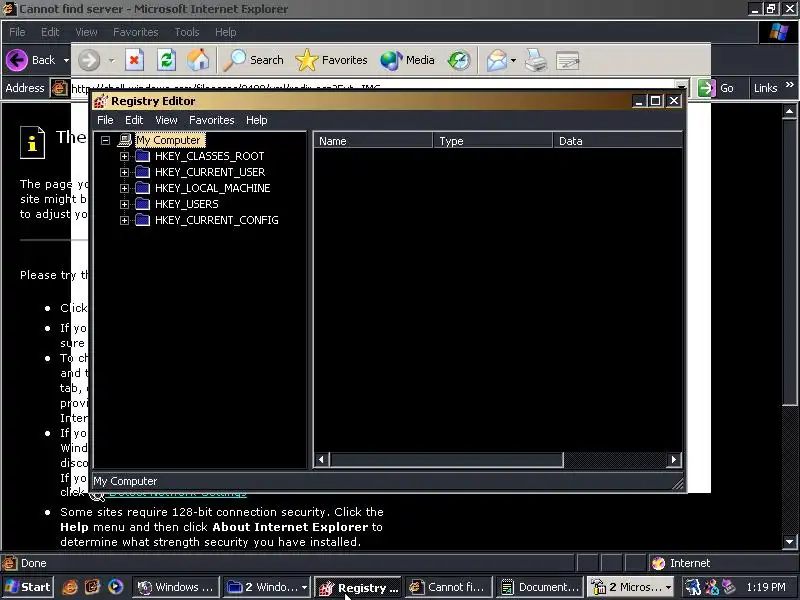Open the Back button history dropdown arrow
This screenshot has width=800, height=600.
(66, 60)
